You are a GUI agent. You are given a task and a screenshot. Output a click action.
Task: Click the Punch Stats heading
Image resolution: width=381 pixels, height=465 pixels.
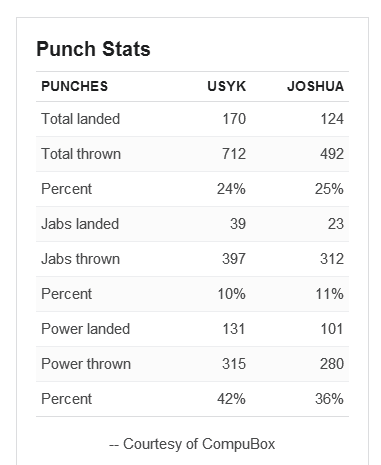click(93, 49)
